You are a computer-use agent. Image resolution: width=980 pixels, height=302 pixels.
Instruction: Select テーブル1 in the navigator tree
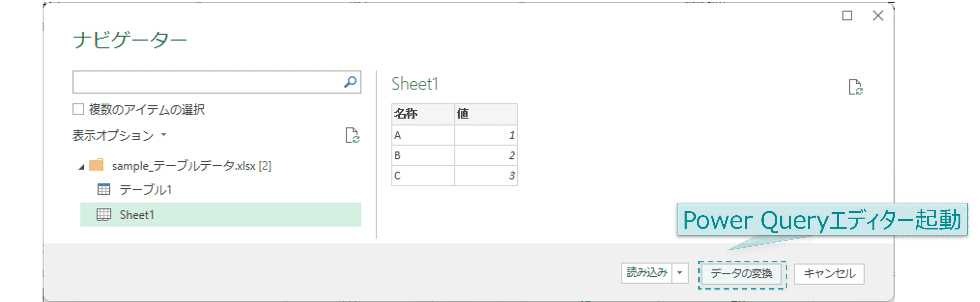[x=146, y=189]
